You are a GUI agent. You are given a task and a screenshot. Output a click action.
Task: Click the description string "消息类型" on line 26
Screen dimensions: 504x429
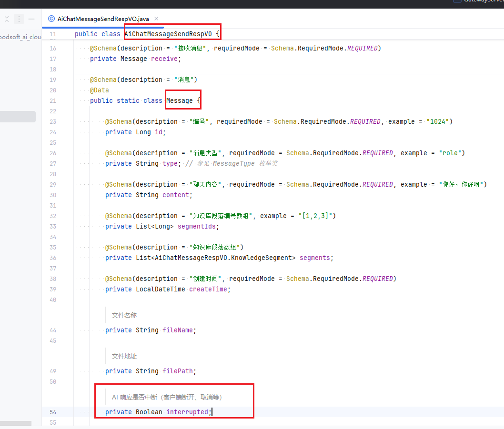click(205, 153)
